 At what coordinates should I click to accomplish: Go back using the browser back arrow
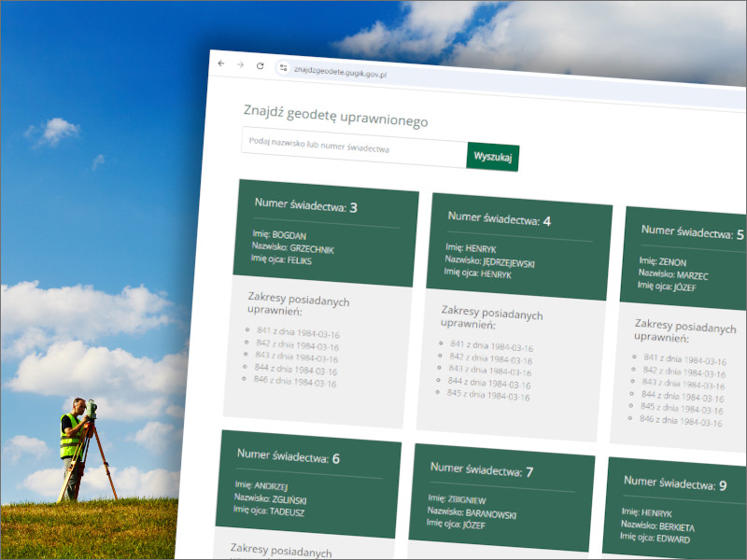[x=221, y=63]
